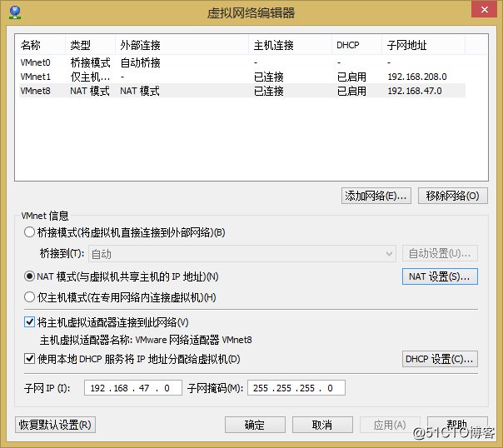Click the 移除网络(O) button
503x448 pixels.
(x=453, y=196)
